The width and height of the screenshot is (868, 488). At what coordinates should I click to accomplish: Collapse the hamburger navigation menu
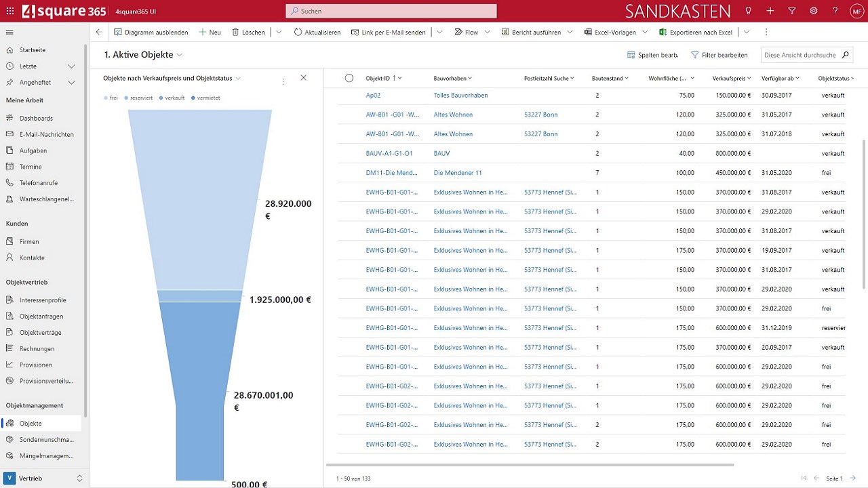pos(9,32)
